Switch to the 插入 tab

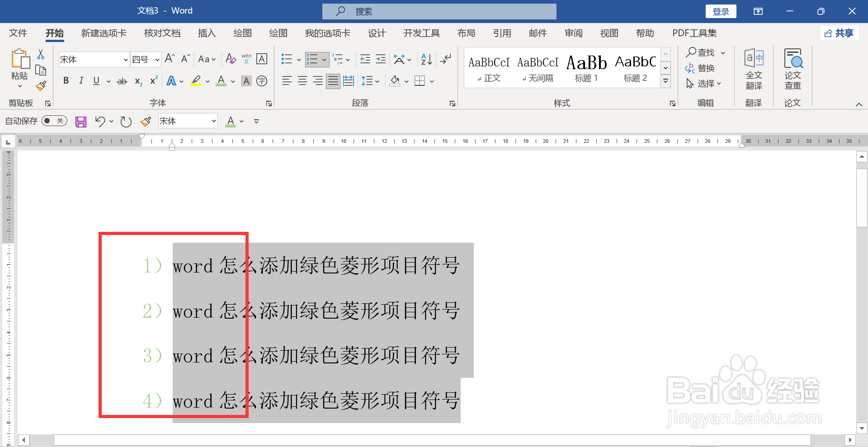207,33
